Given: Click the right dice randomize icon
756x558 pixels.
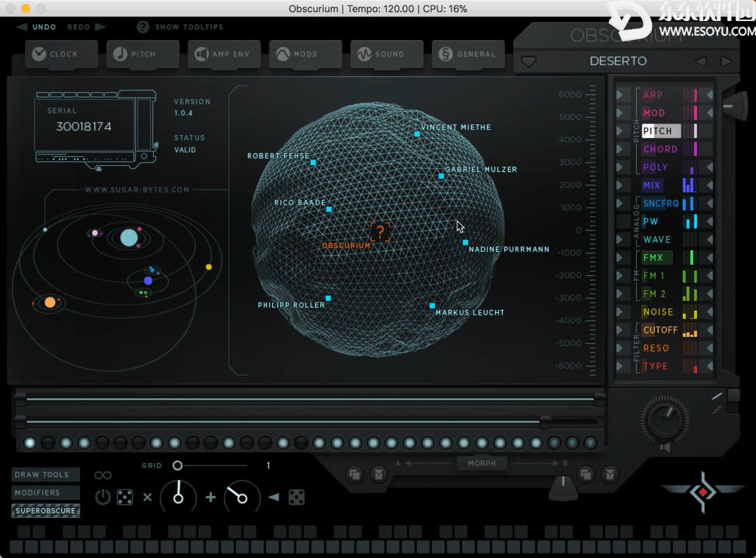Looking at the screenshot, I should [x=296, y=497].
